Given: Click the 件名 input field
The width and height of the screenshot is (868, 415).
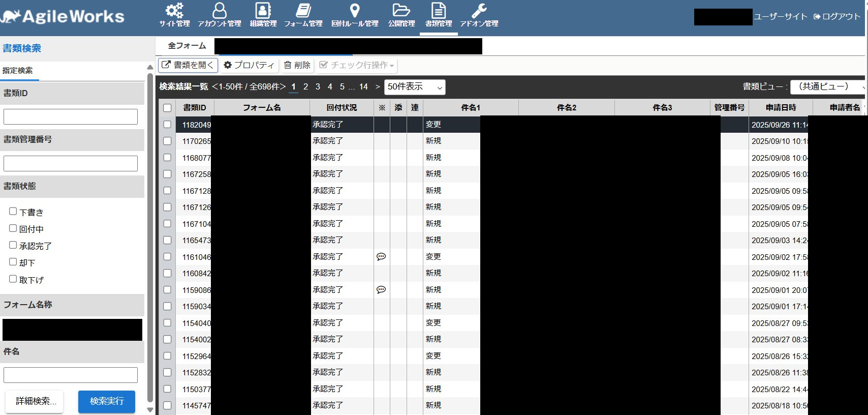Looking at the screenshot, I should click(x=71, y=375).
